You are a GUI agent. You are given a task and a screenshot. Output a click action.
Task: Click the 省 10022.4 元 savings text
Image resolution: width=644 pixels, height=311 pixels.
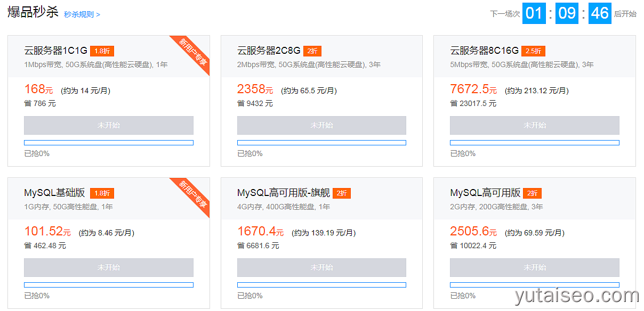click(x=473, y=245)
